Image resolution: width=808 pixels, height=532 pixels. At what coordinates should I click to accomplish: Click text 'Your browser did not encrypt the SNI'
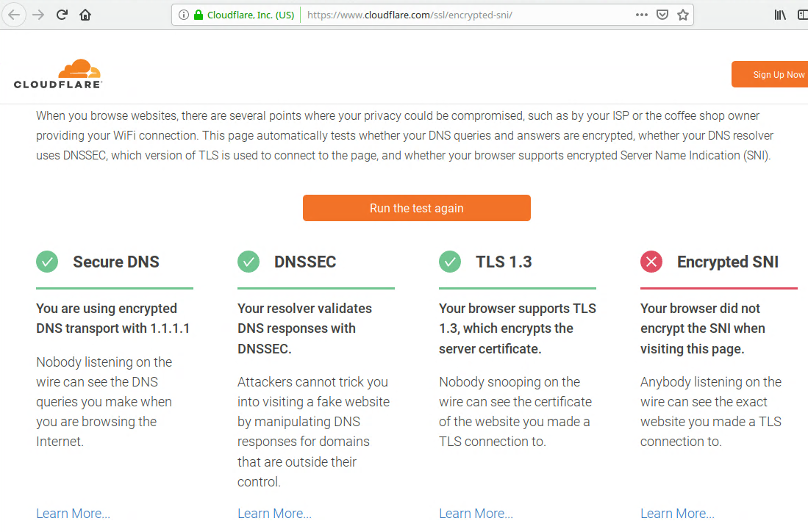[703, 328]
